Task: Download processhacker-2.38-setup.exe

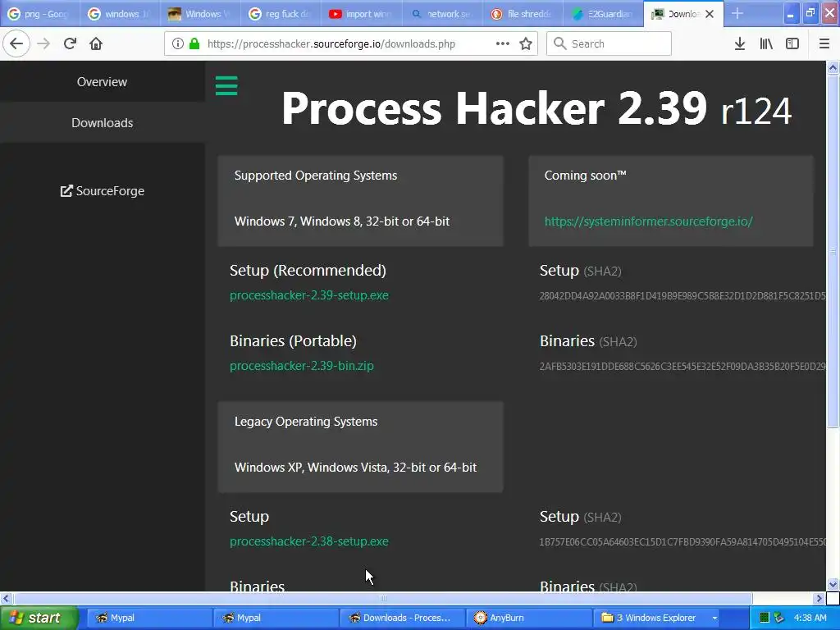Action: [x=309, y=541]
